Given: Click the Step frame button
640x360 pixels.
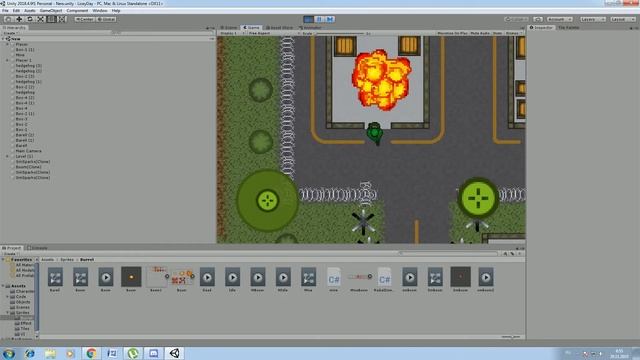Looking at the screenshot, I should coord(330,19).
